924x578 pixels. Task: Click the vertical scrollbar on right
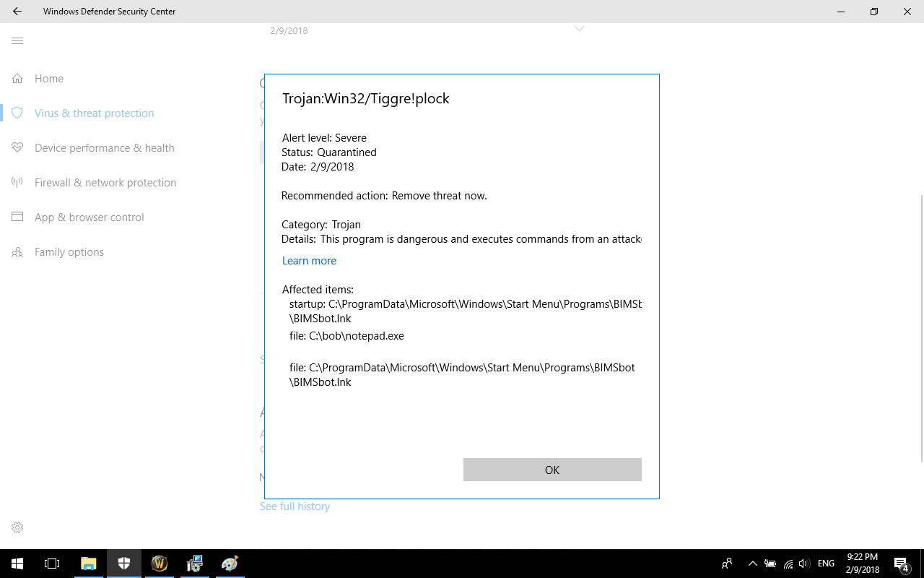tap(920, 325)
